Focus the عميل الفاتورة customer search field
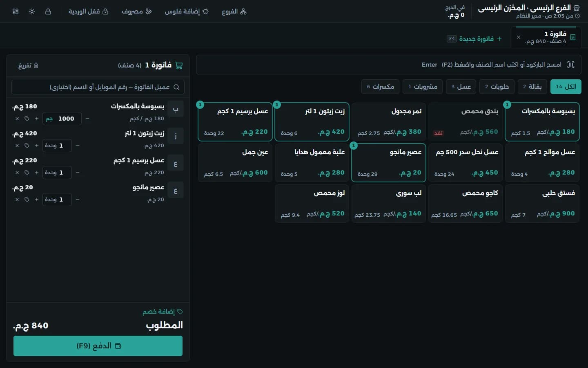Viewport: 588px width, 368px height. tap(98, 87)
